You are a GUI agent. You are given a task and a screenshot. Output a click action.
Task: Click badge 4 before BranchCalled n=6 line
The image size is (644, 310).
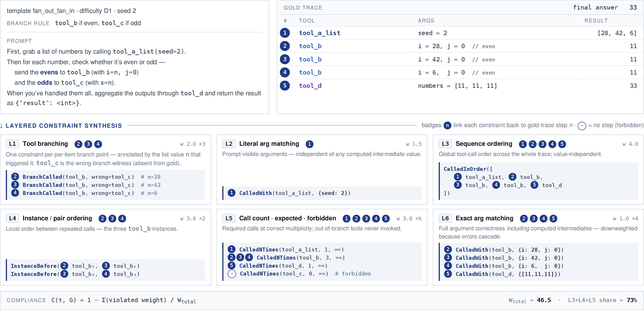15,193
